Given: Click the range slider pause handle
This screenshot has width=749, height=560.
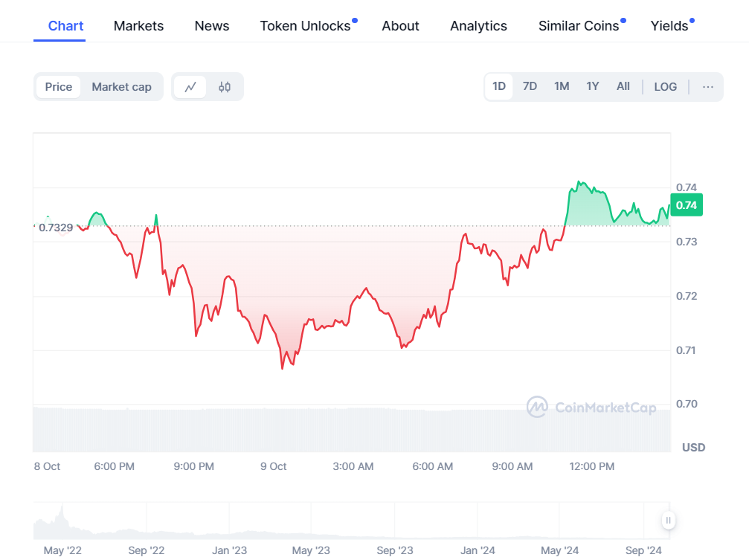Looking at the screenshot, I should (x=669, y=521).
